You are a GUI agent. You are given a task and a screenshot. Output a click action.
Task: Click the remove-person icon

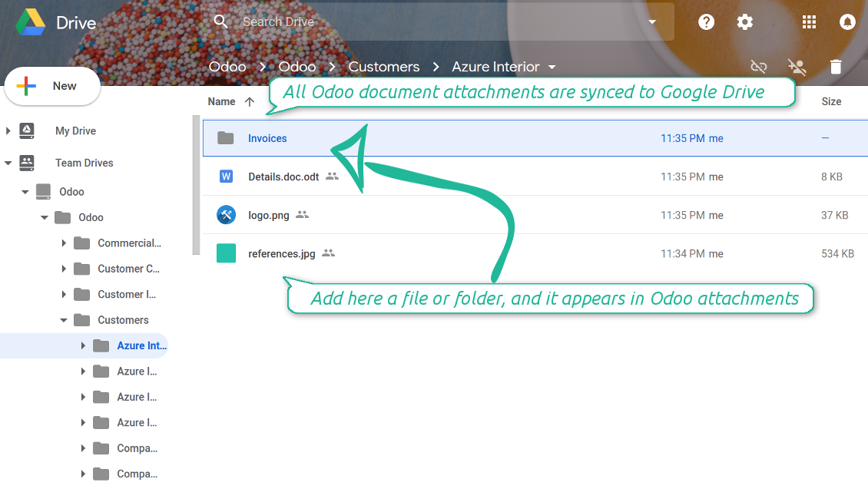click(x=797, y=67)
